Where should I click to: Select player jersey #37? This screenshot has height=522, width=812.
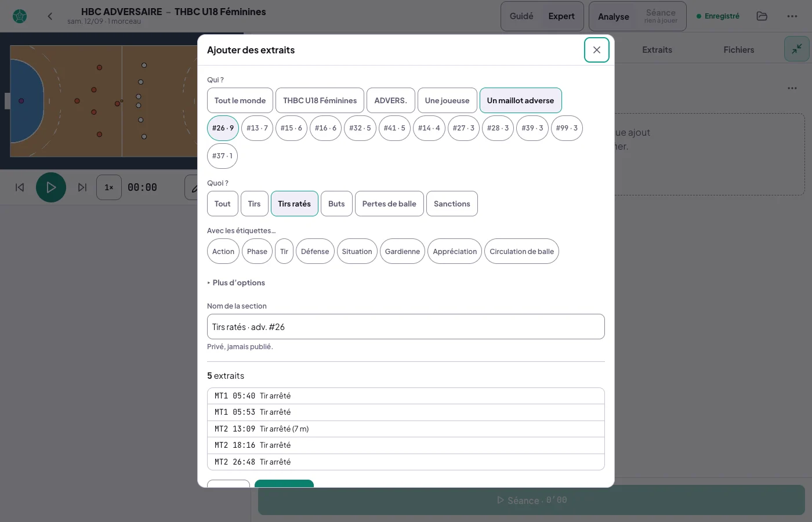coord(222,156)
